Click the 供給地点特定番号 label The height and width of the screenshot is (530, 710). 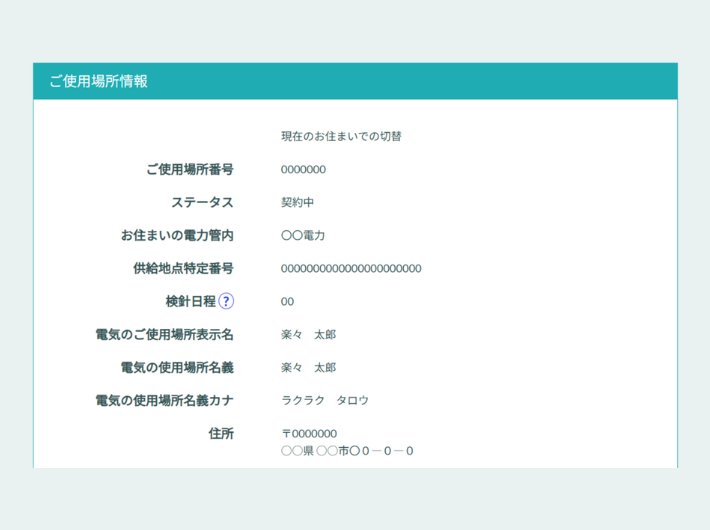click(183, 269)
